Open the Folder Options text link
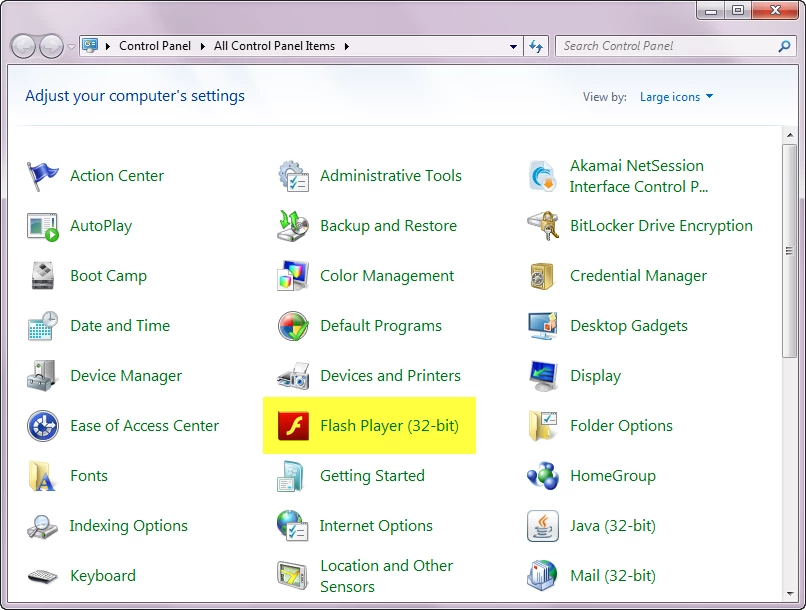Screen dimensions: 806x610 [x=621, y=426]
